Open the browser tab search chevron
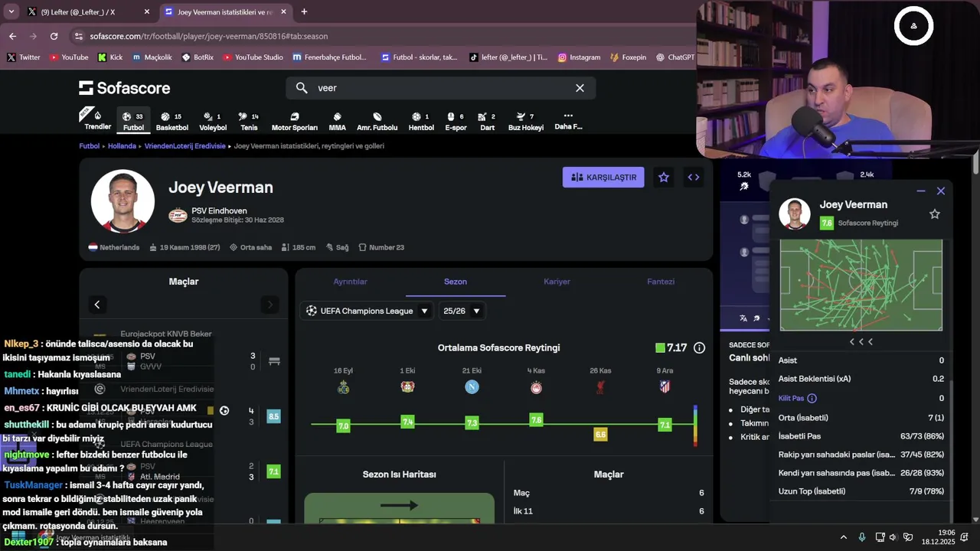980x551 pixels. point(11,11)
